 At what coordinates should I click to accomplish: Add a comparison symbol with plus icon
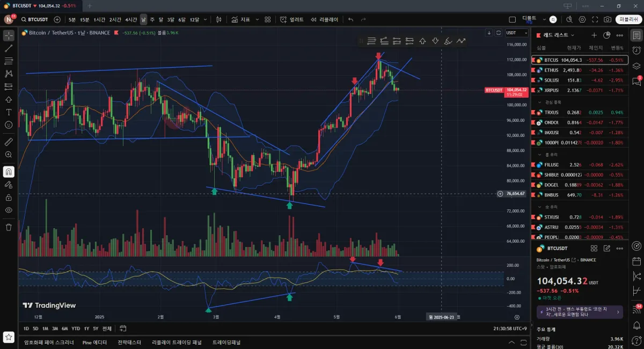click(57, 19)
